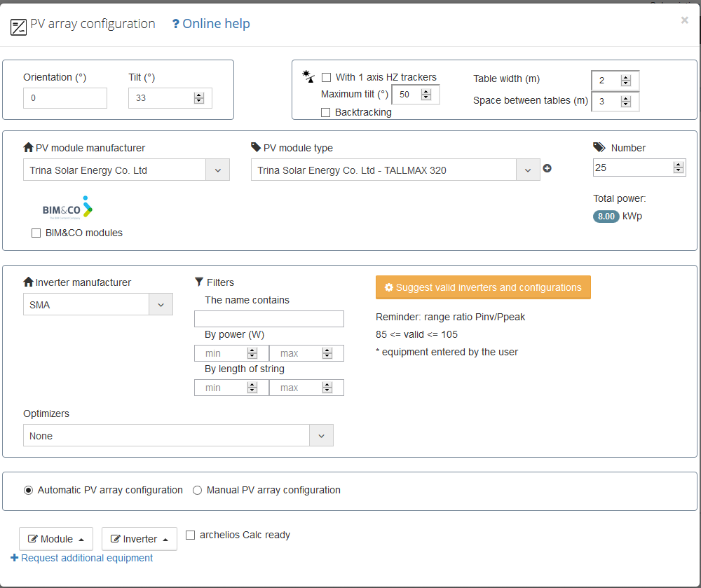Click the plus icon before Request additional equipment
Viewport: 701px width, 588px height.
[14, 558]
